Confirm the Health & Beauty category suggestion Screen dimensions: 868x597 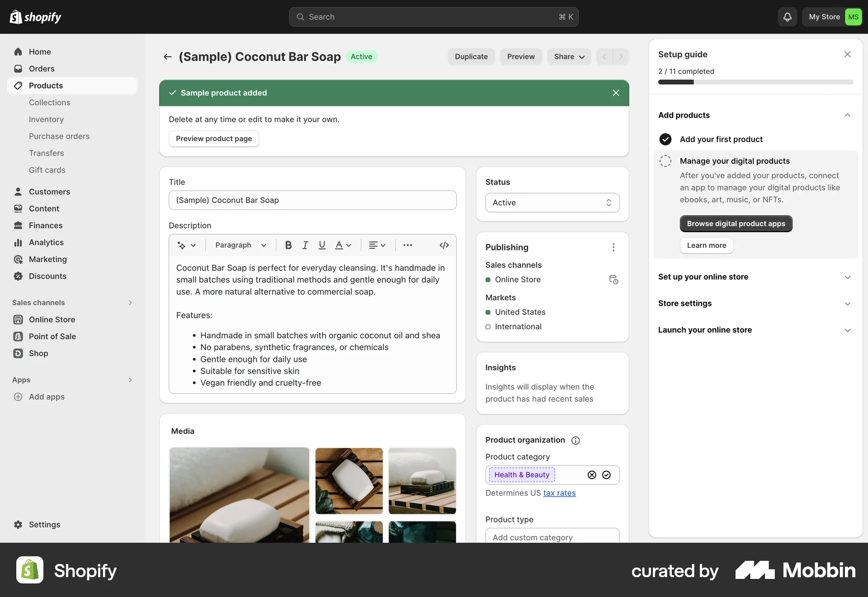[x=606, y=475]
